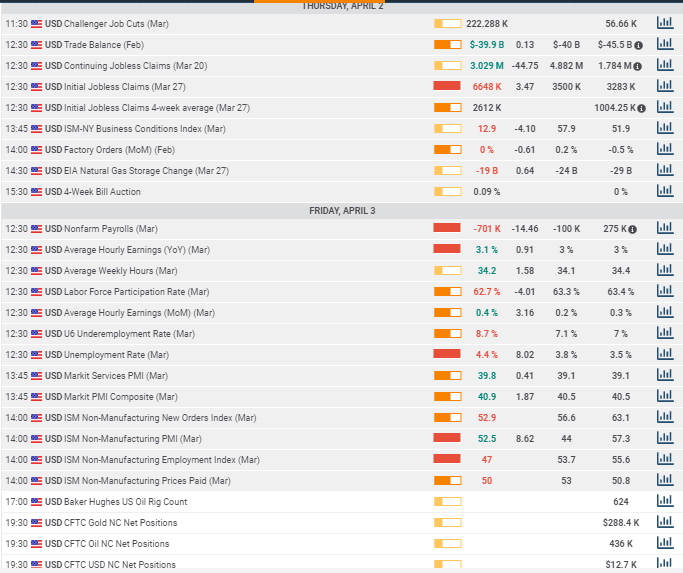This screenshot has width=683, height=573.
Task: Click chart icon for Unemployment Rate row
Action: [665, 355]
